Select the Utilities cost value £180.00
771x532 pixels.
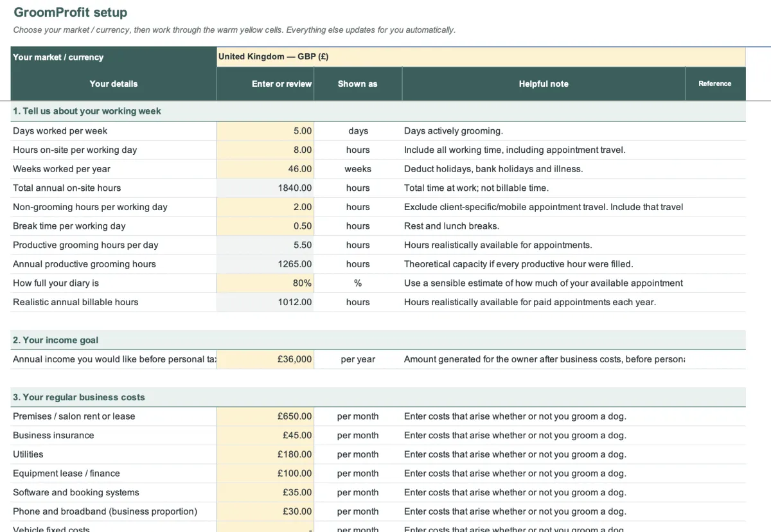265,454
